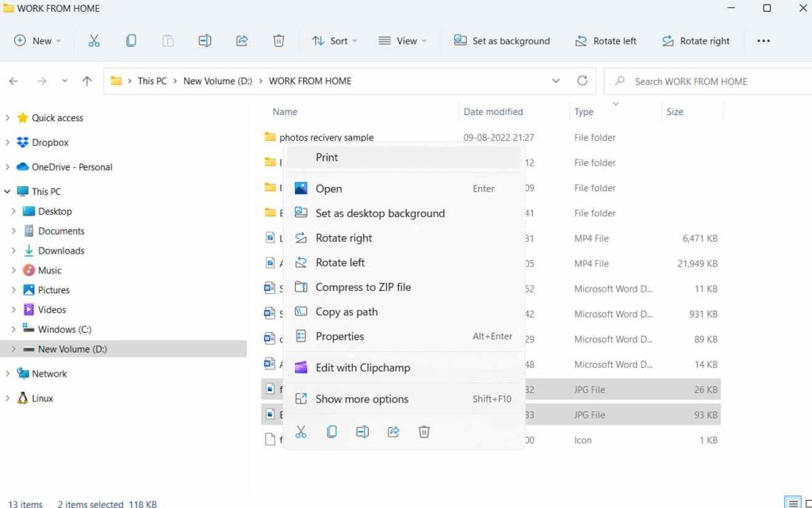Select Edit with Clipchamp
Image resolution: width=812 pixels, height=508 pixels.
[x=403, y=368]
